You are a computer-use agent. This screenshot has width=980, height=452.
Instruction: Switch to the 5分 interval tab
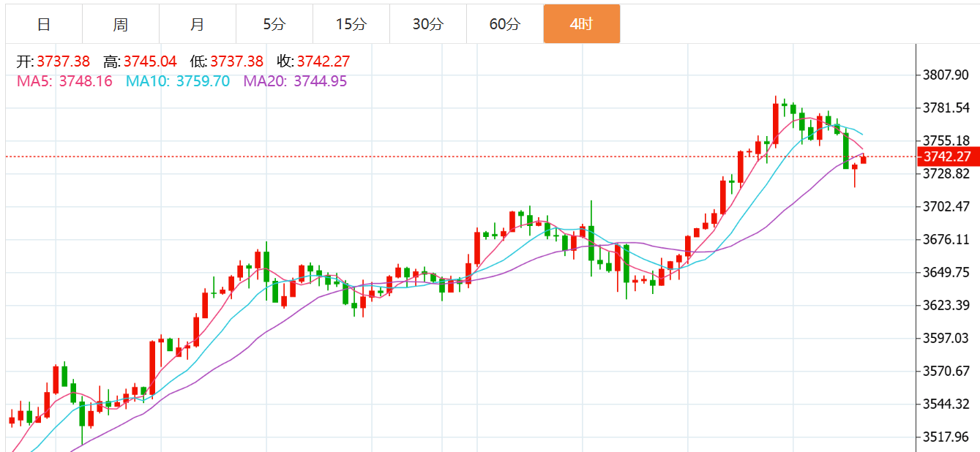coord(274,24)
